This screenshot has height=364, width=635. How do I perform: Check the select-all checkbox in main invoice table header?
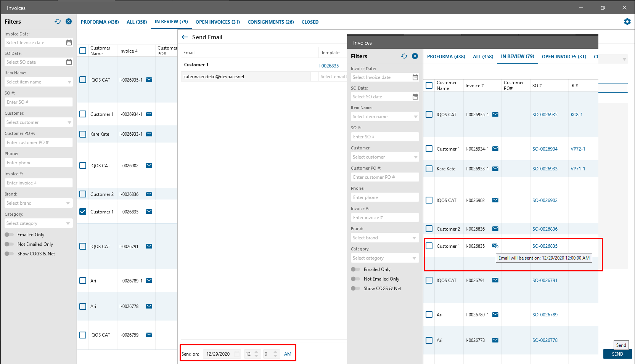click(x=83, y=51)
